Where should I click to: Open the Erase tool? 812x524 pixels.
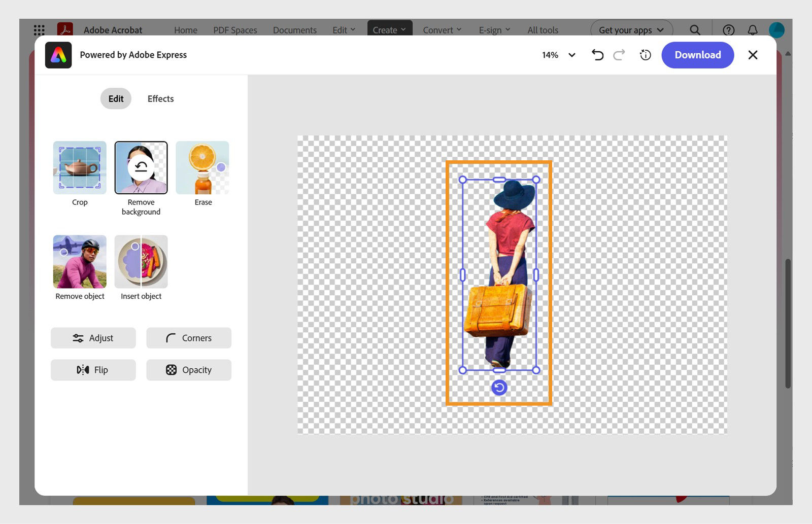pyautogui.click(x=202, y=167)
